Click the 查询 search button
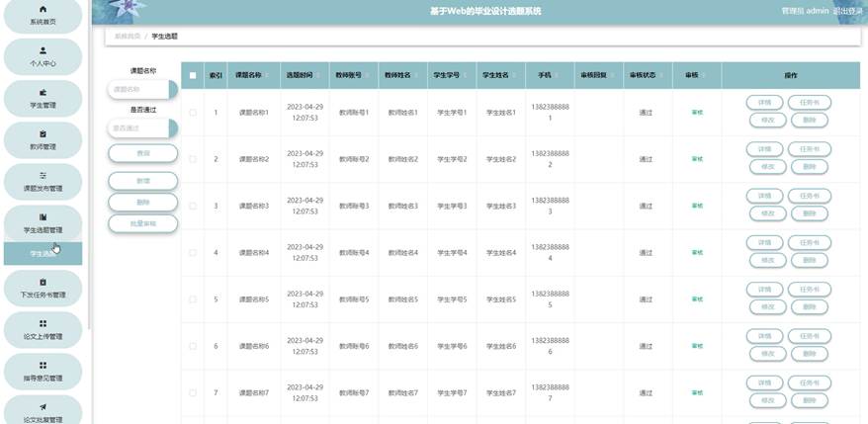868x424 pixels. pyautogui.click(x=142, y=153)
